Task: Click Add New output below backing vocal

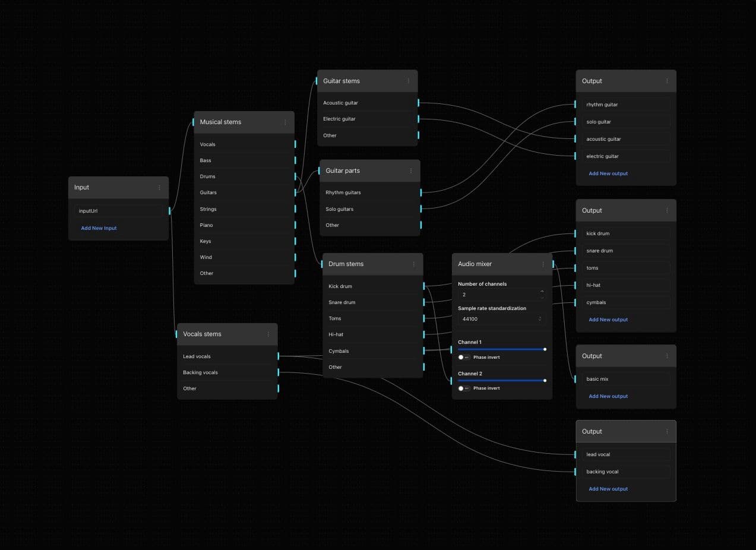Action: coord(608,489)
